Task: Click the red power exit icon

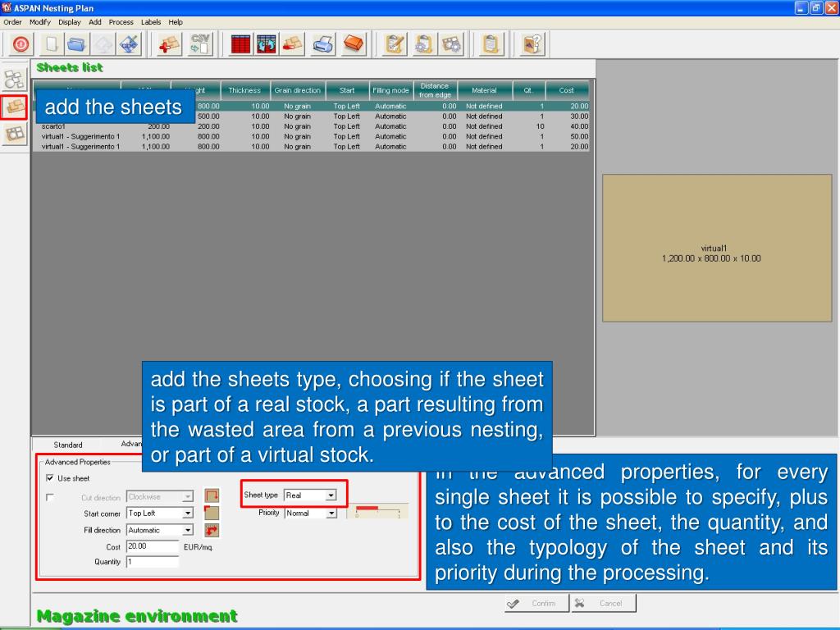Action: [x=21, y=45]
